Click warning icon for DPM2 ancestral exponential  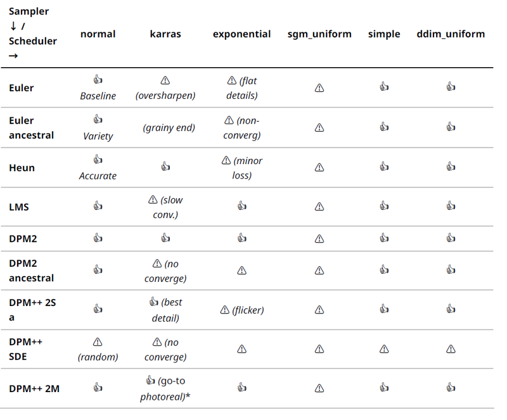242,270
